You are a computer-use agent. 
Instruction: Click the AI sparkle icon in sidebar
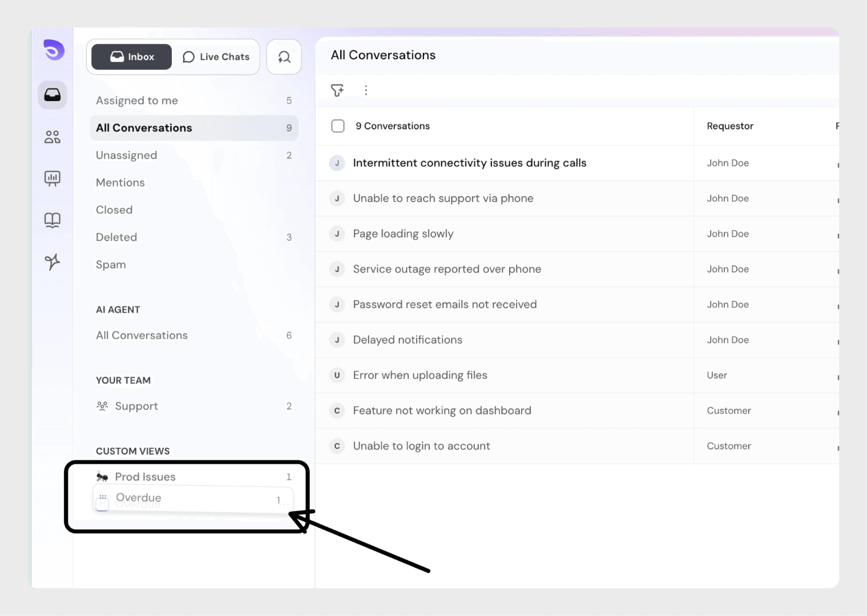pos(53,262)
